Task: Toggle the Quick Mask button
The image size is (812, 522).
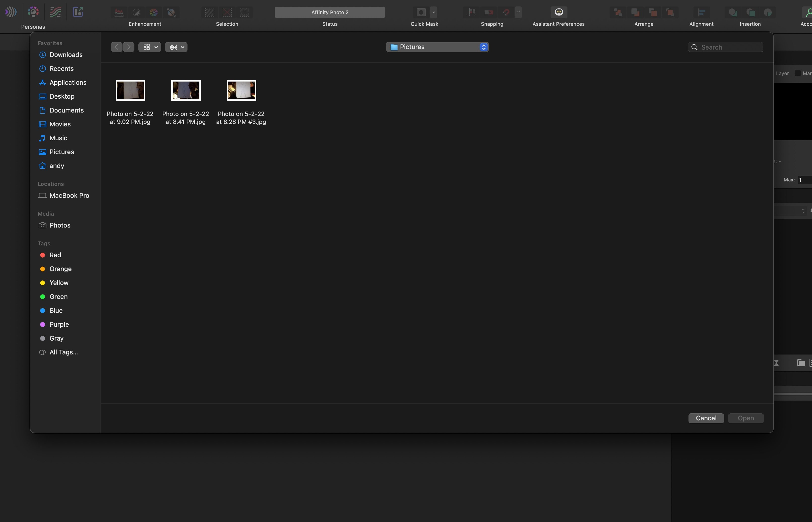Action: [x=421, y=13]
